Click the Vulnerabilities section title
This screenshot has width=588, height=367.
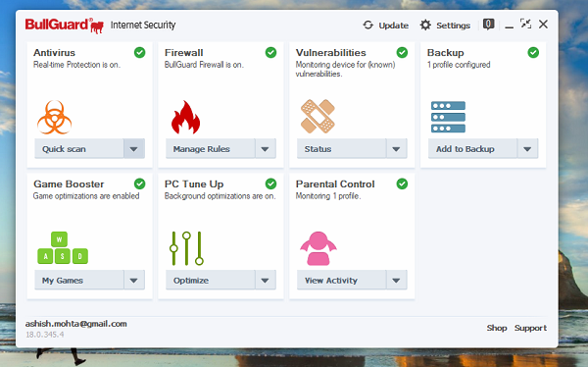point(331,53)
